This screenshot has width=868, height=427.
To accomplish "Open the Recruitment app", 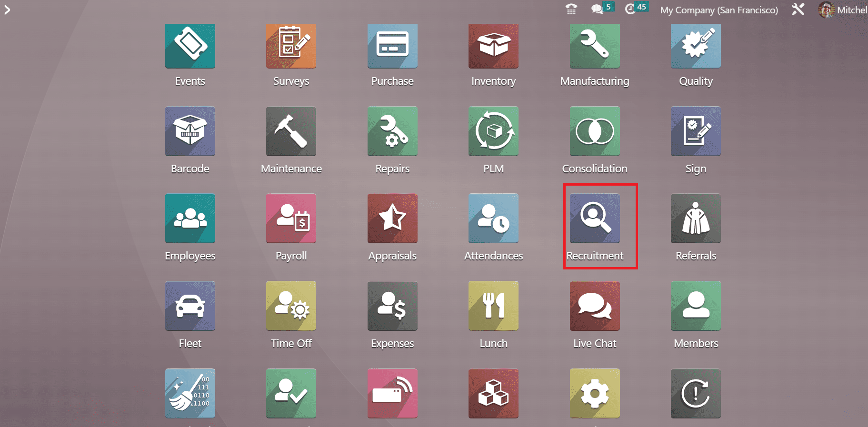I will coord(595,219).
